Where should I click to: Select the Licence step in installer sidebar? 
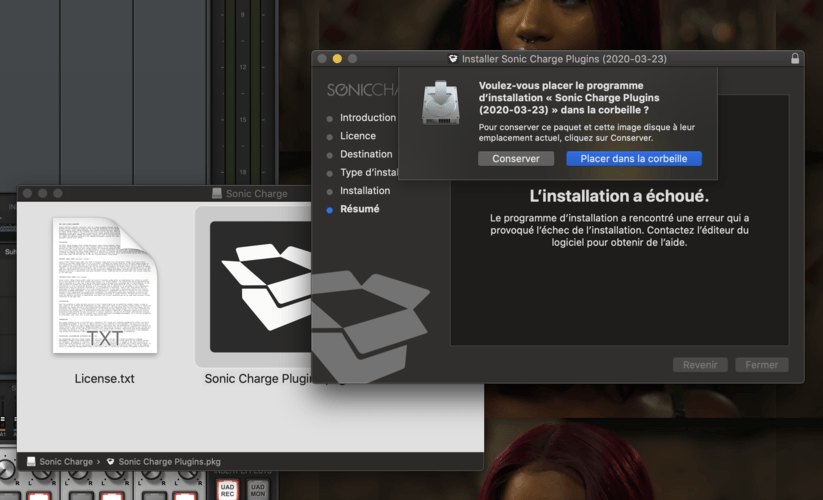[x=357, y=136]
